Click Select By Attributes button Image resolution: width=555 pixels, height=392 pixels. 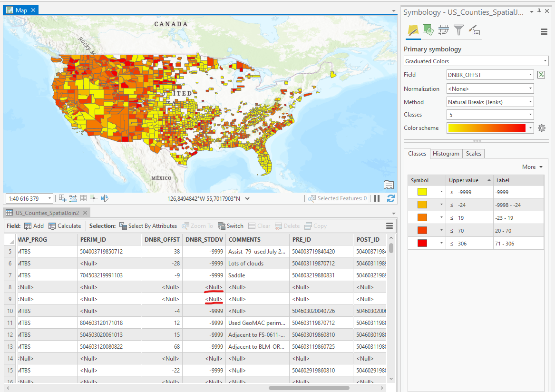(148, 226)
